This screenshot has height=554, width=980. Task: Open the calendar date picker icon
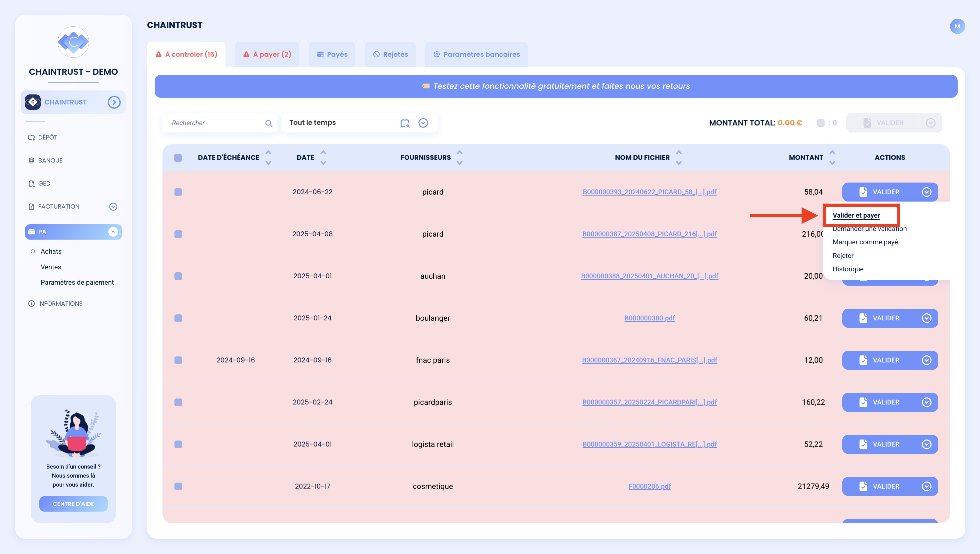coord(405,122)
